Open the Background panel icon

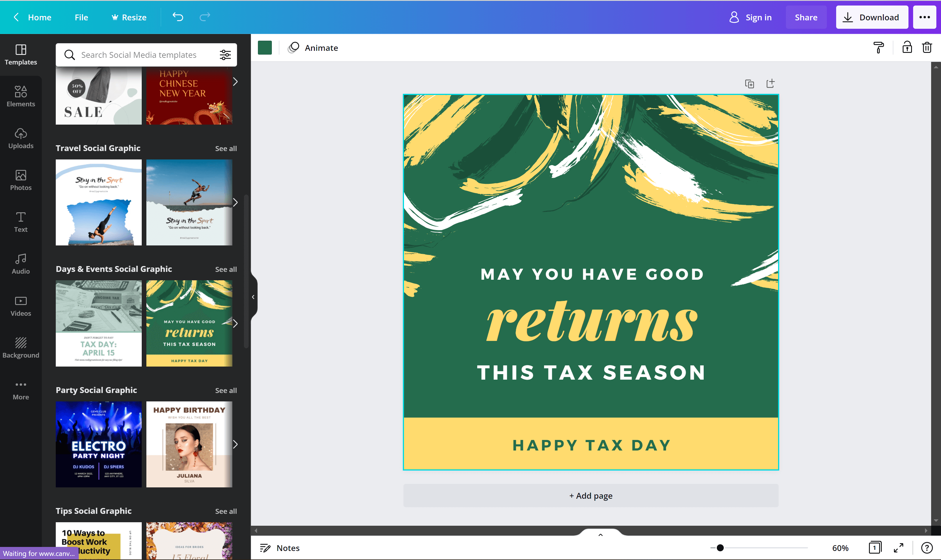[21, 348]
